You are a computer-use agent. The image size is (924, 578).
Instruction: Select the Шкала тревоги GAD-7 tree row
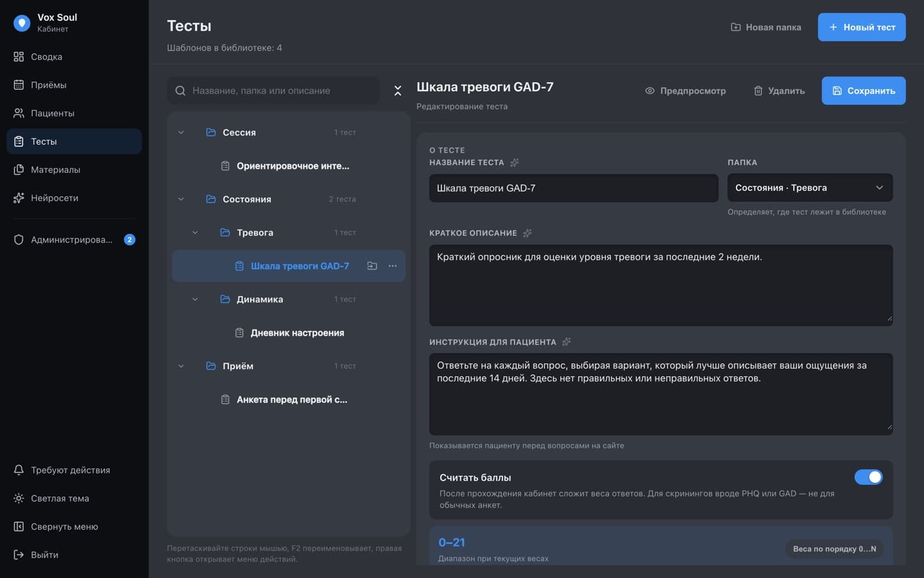pyautogui.click(x=289, y=266)
